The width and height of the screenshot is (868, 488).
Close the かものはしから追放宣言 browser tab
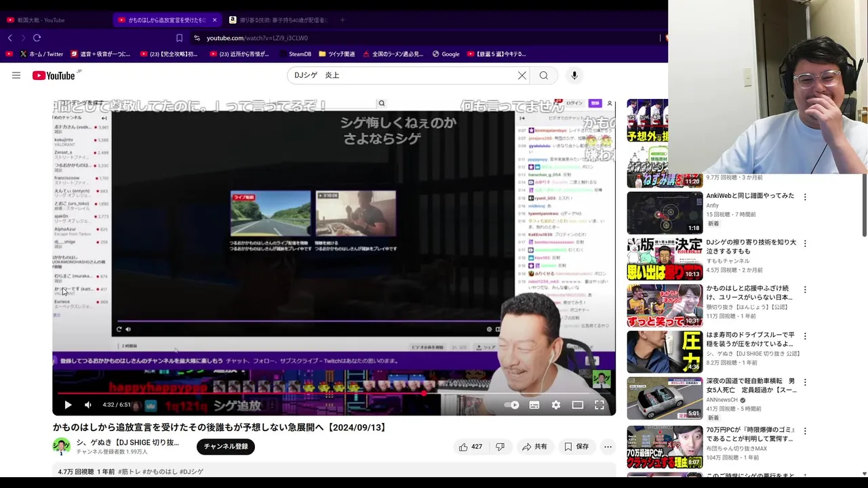pos(214,20)
